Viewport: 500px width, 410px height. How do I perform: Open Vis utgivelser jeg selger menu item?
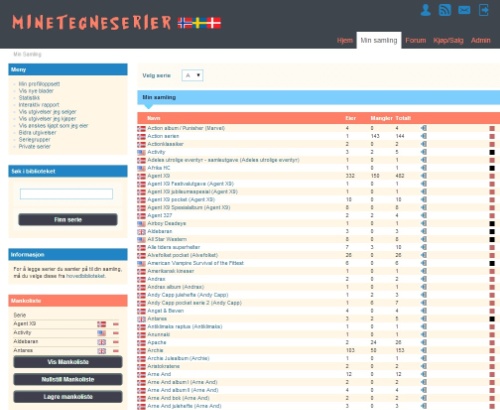pyautogui.click(x=48, y=112)
